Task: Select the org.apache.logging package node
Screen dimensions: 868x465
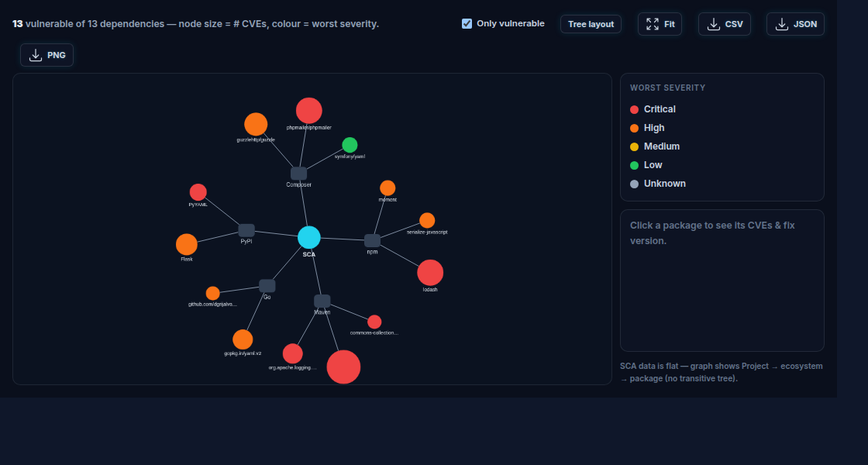Action: 293,353
